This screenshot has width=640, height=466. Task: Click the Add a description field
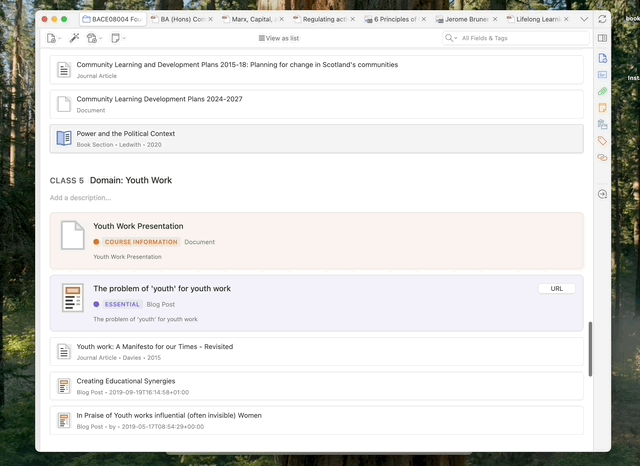80,198
